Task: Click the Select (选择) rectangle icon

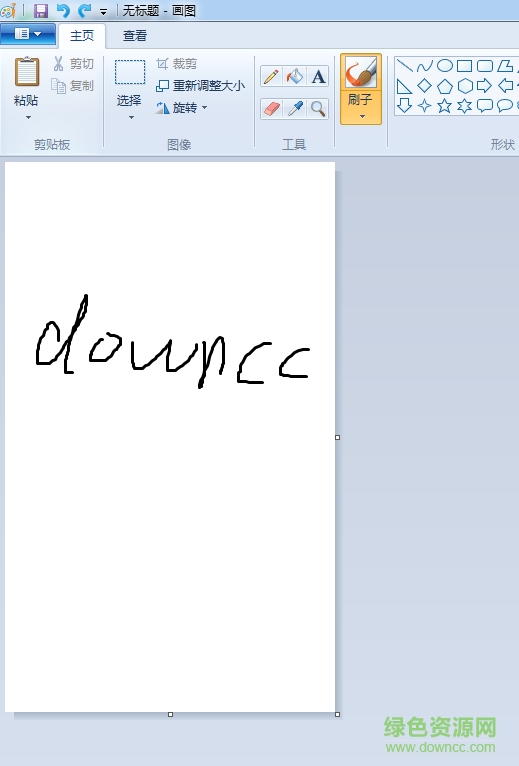Action: 130,72
